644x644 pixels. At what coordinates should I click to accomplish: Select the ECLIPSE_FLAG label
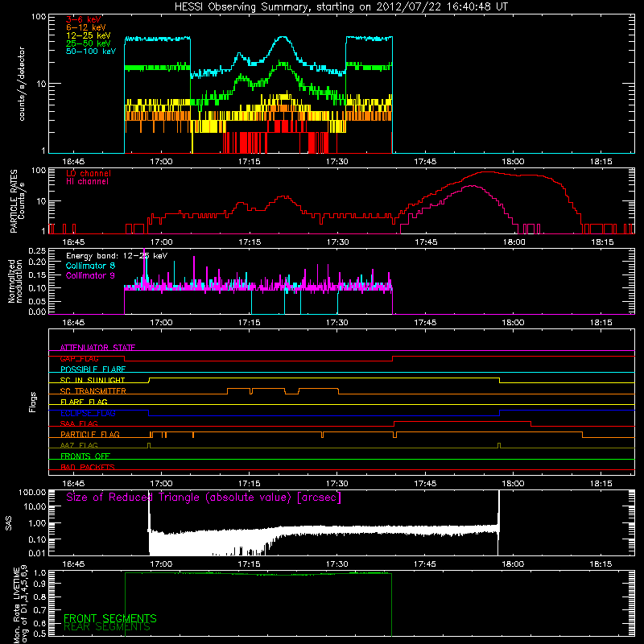click(x=88, y=413)
